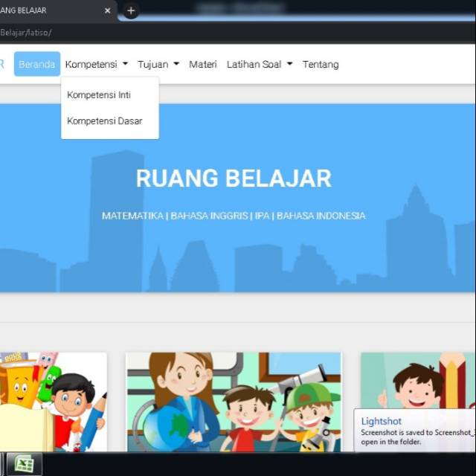The width and height of the screenshot is (476, 476).
Task: Open the Tentang page link
Action: pyautogui.click(x=320, y=65)
